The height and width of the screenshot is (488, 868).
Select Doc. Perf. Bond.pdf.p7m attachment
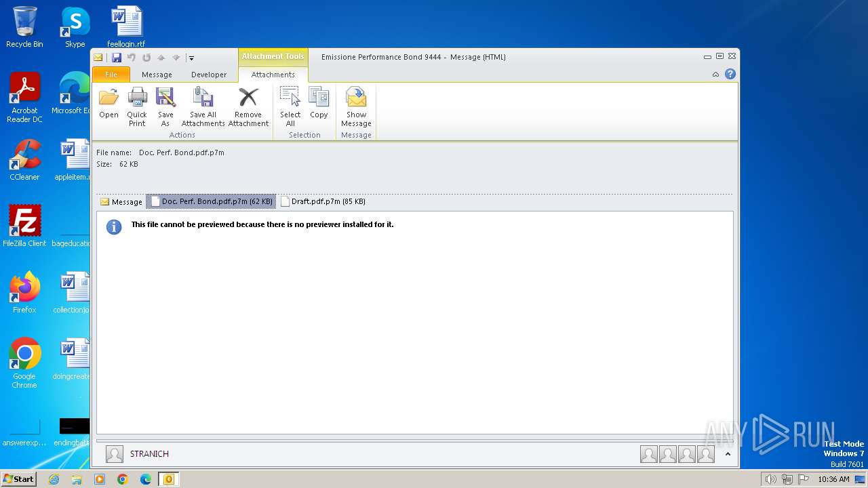[211, 201]
